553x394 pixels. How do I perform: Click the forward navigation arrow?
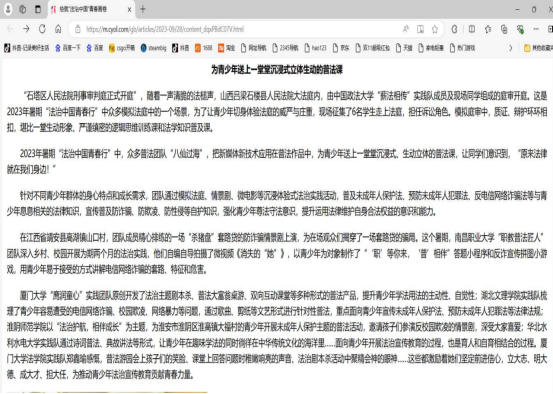tap(26, 29)
